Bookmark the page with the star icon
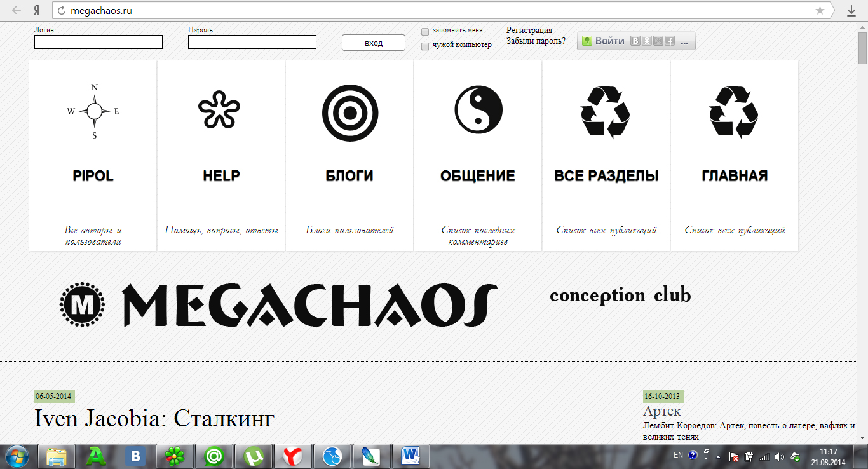Screen dimensions: 868x469 point(820,10)
